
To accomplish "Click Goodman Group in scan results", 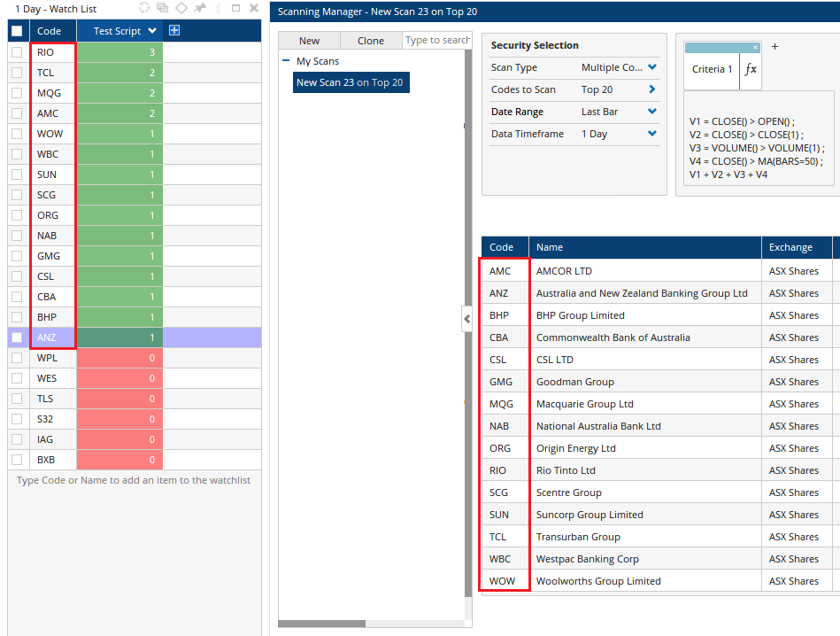I will click(x=574, y=382).
